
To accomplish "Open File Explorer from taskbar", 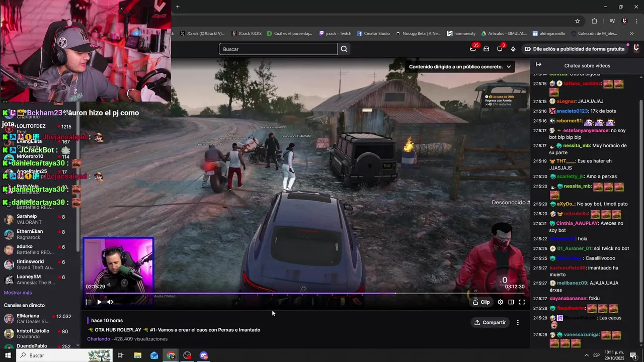I will (x=138, y=355).
